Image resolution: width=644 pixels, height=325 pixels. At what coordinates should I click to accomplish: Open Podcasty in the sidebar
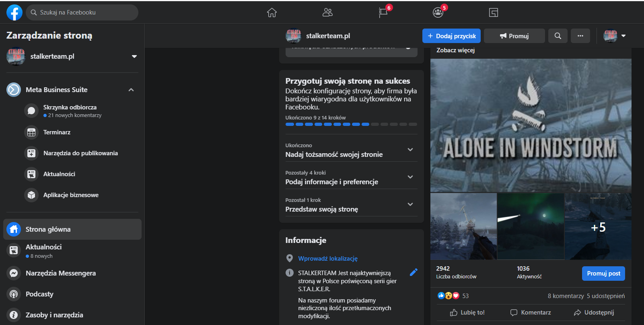tap(72, 294)
